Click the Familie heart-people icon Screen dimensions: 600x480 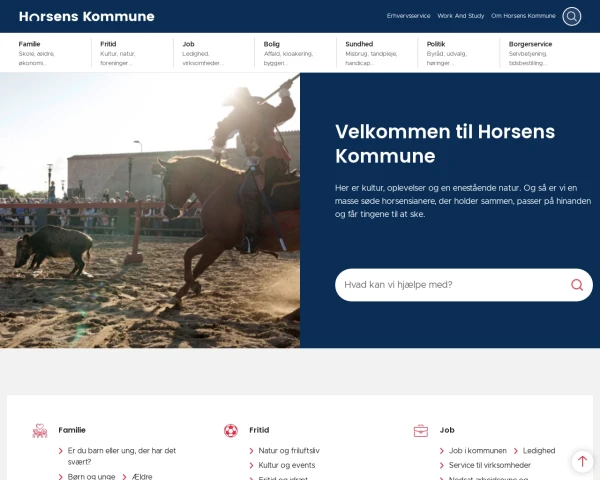[x=40, y=431]
